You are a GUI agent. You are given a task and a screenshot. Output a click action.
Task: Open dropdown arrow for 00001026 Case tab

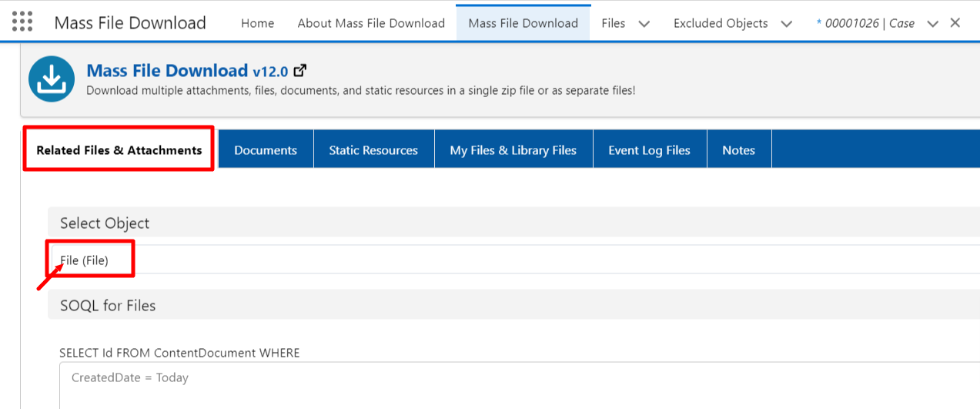[x=933, y=23]
